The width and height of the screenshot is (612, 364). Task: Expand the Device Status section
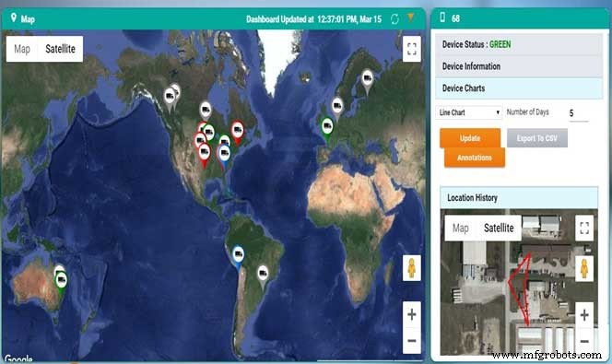(519, 44)
